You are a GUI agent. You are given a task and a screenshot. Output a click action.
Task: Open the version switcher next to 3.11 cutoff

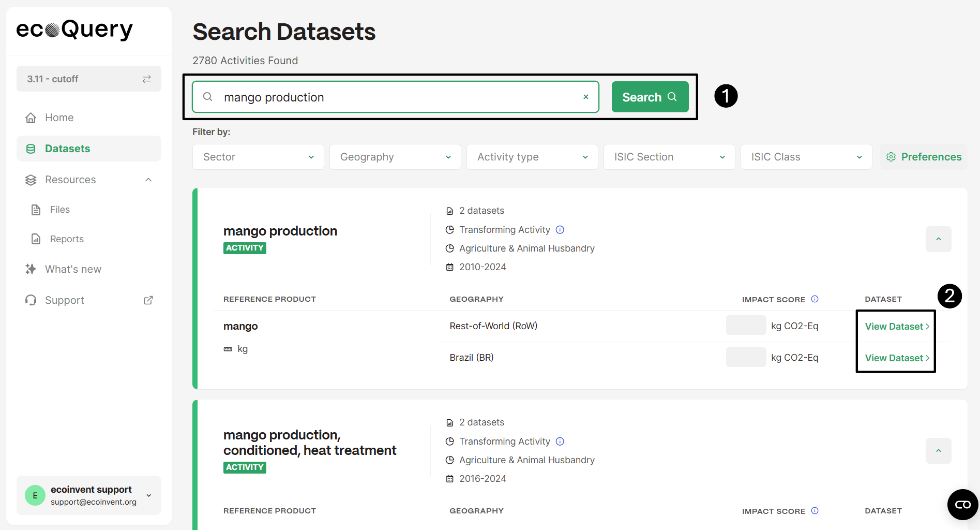146,79
